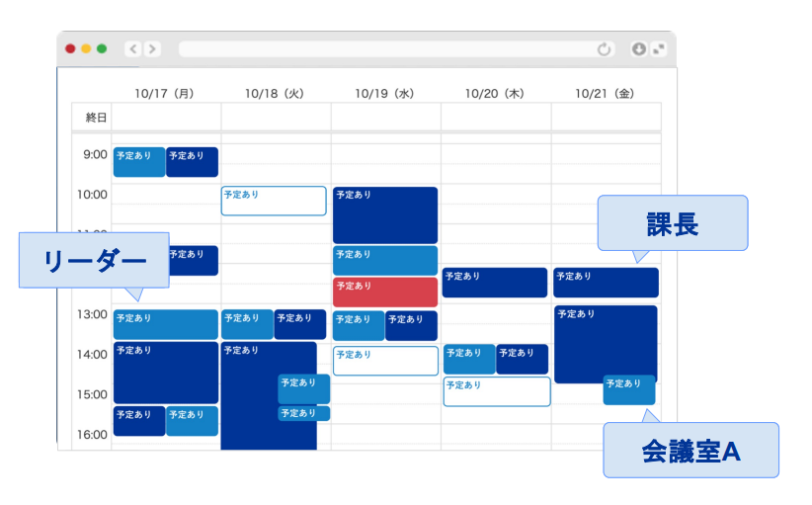Open the wide light blue 13:00 event on 10/17

click(x=165, y=324)
